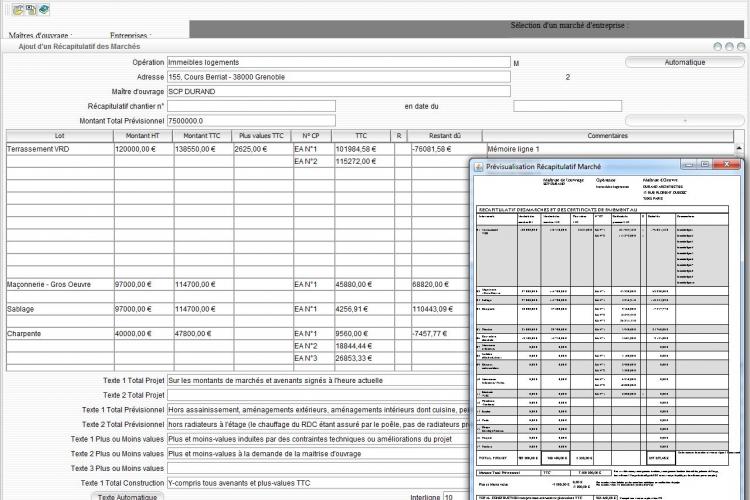Click the empty Texte 2 Total Projet field
Viewport: 750px width, 500px height.
click(x=318, y=395)
